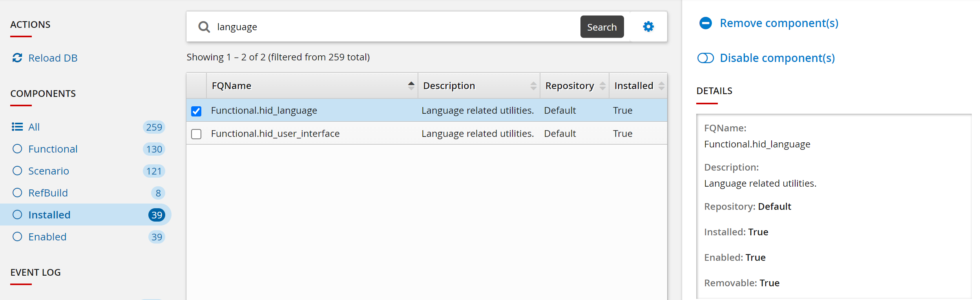Click the magnifying glass search icon

204,27
